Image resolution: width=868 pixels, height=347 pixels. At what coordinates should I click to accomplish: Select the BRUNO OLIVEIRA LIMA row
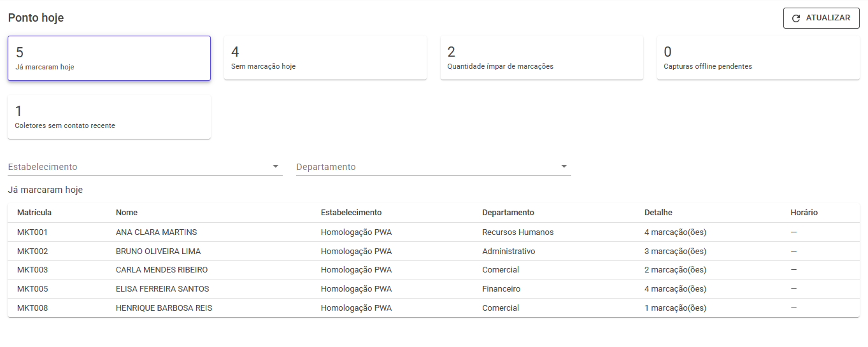pos(434,251)
